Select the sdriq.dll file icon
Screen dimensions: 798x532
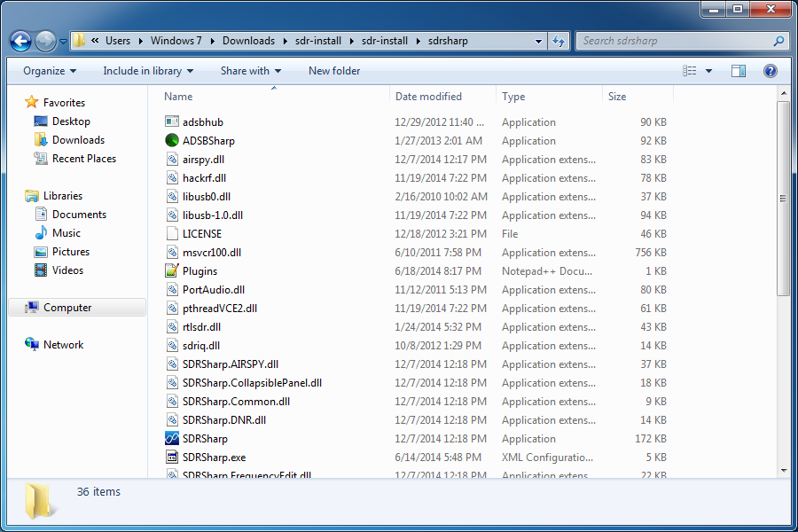(x=172, y=345)
